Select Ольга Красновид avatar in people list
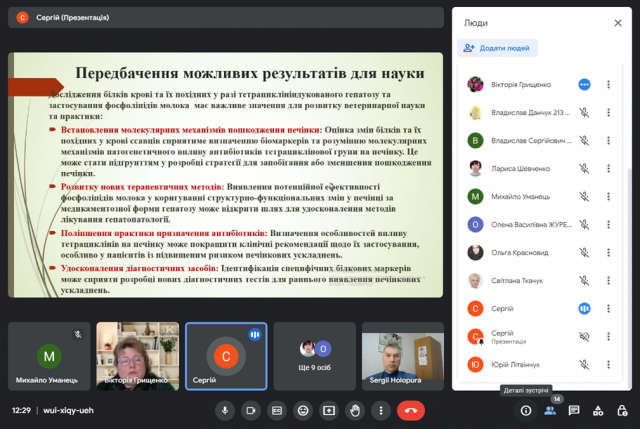 [x=475, y=253]
